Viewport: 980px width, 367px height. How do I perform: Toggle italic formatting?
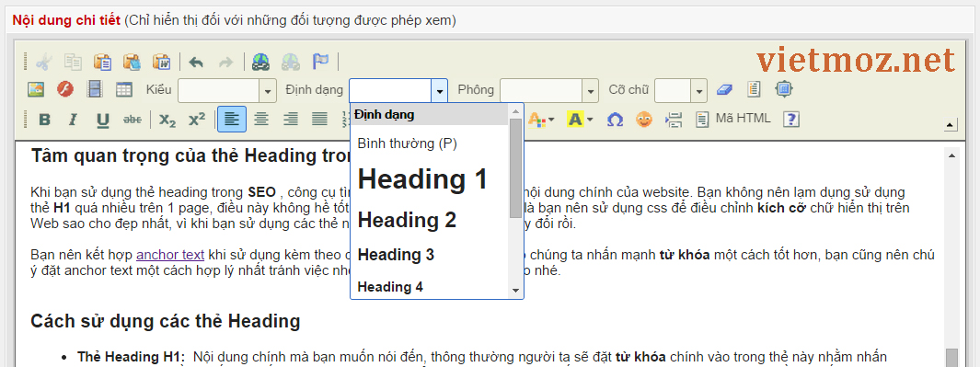coord(73,120)
